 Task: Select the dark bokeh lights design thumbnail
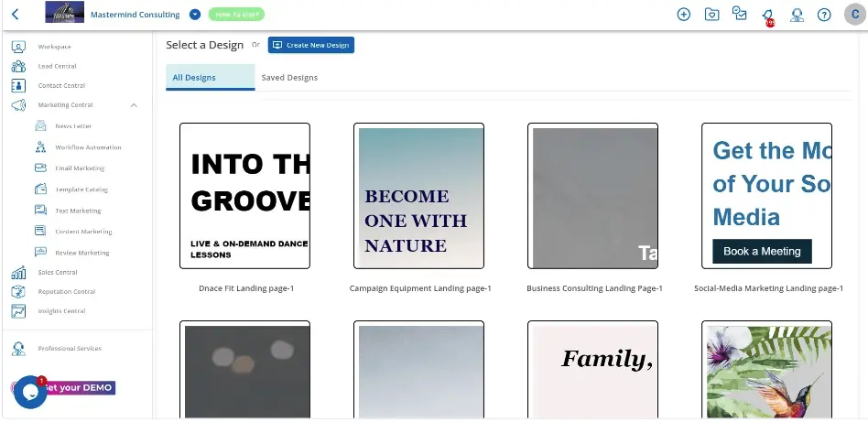244,370
